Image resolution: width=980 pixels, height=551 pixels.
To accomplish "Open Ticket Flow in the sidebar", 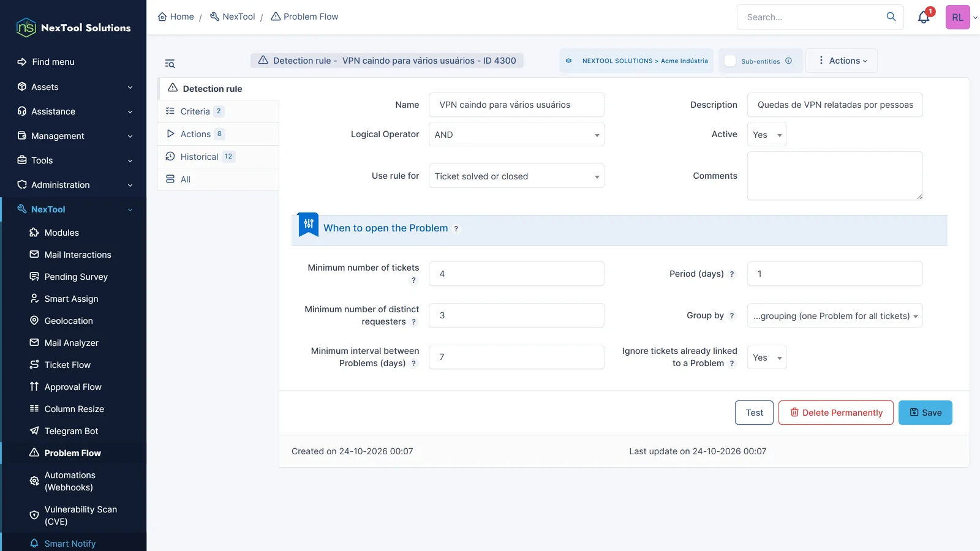I will click(x=67, y=365).
